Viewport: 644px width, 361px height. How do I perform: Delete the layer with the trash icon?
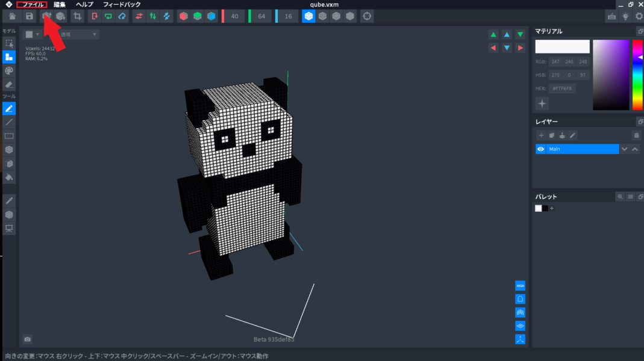coord(636,135)
